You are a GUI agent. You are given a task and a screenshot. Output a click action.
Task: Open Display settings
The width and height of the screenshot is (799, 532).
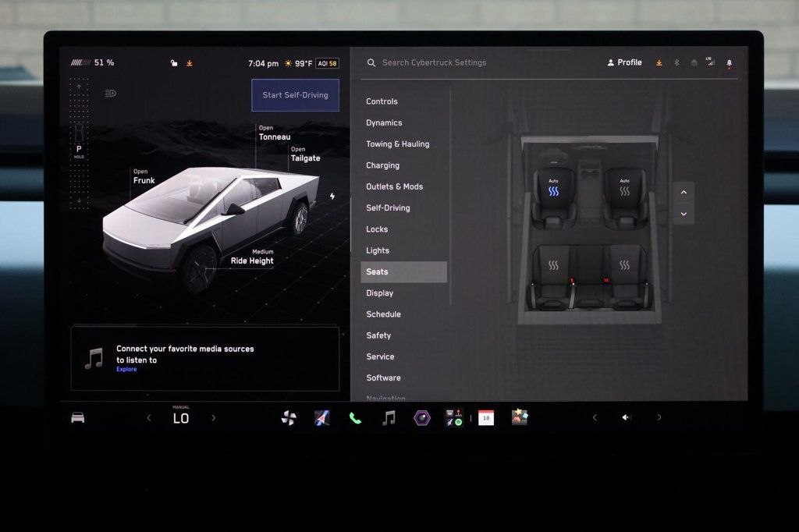(380, 293)
